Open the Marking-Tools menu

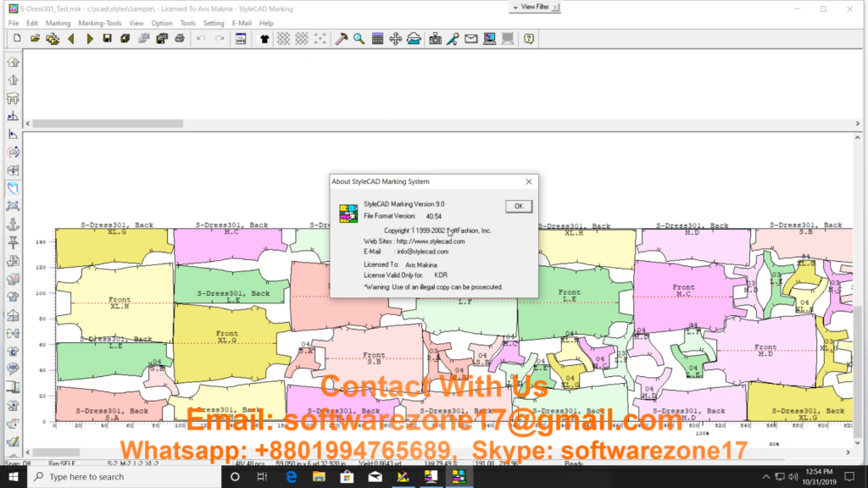coord(99,23)
